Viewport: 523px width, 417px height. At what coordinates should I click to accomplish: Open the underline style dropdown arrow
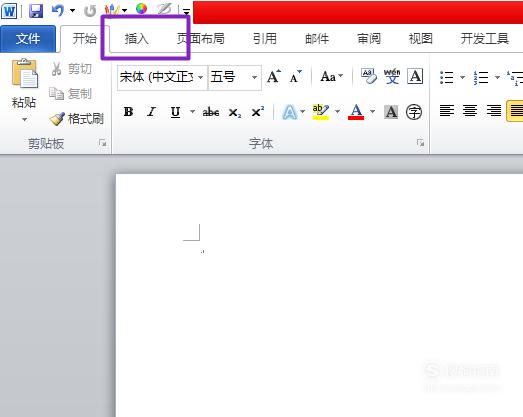[x=192, y=111]
